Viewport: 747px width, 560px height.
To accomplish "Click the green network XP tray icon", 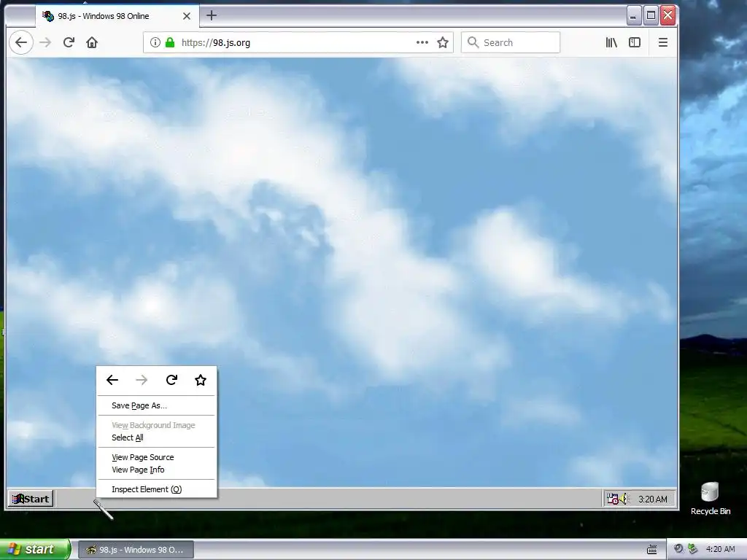I will (693, 549).
